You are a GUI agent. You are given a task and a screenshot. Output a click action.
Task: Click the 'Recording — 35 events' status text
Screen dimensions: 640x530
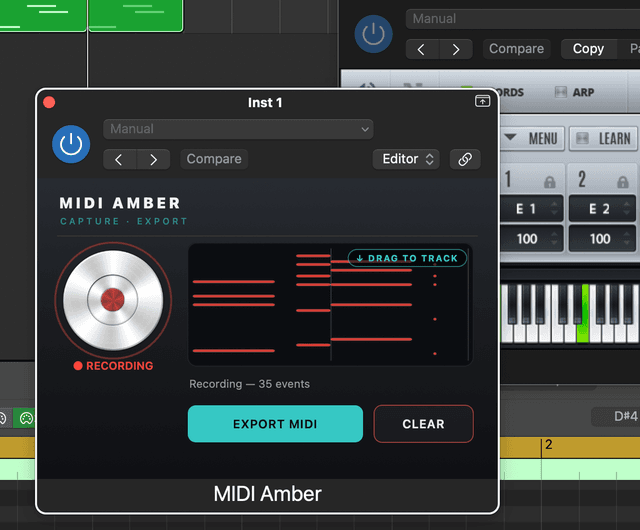[249, 384]
